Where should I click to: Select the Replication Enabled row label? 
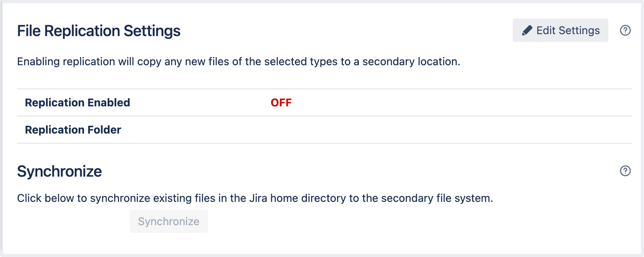pyautogui.click(x=77, y=102)
